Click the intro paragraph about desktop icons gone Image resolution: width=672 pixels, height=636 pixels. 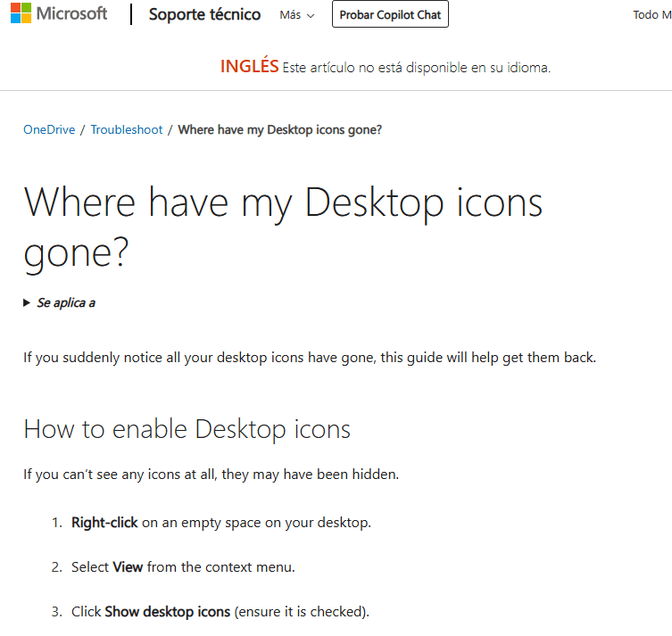coord(309,358)
